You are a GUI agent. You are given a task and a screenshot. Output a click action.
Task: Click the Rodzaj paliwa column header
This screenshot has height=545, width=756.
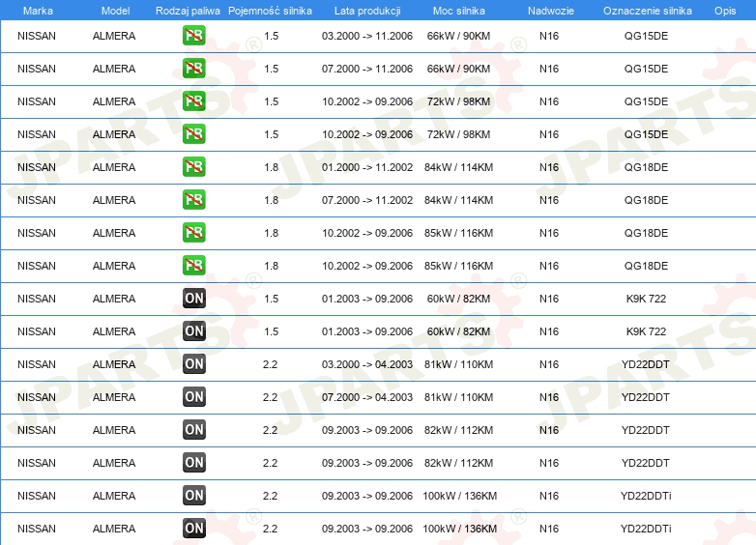(x=188, y=11)
